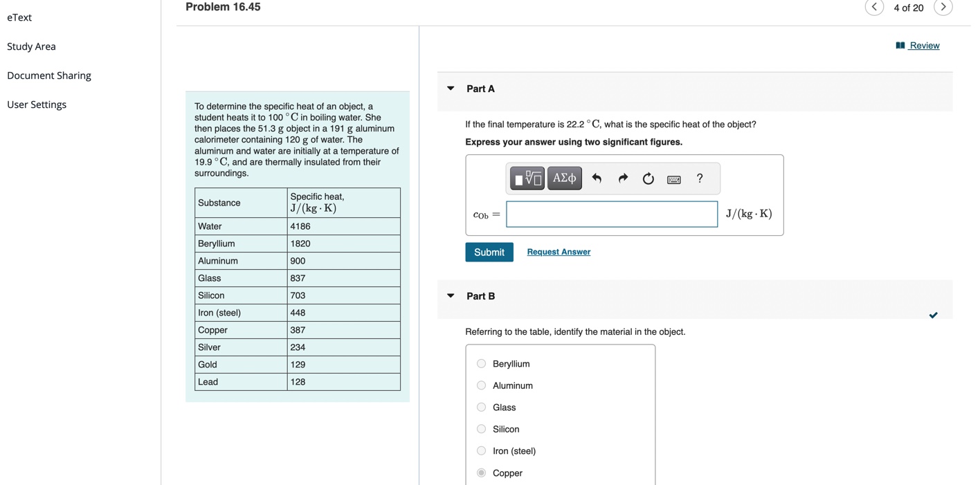Viewport: 980px width, 485px height.
Task: Select the Beryllium radio button
Action: click(x=481, y=363)
